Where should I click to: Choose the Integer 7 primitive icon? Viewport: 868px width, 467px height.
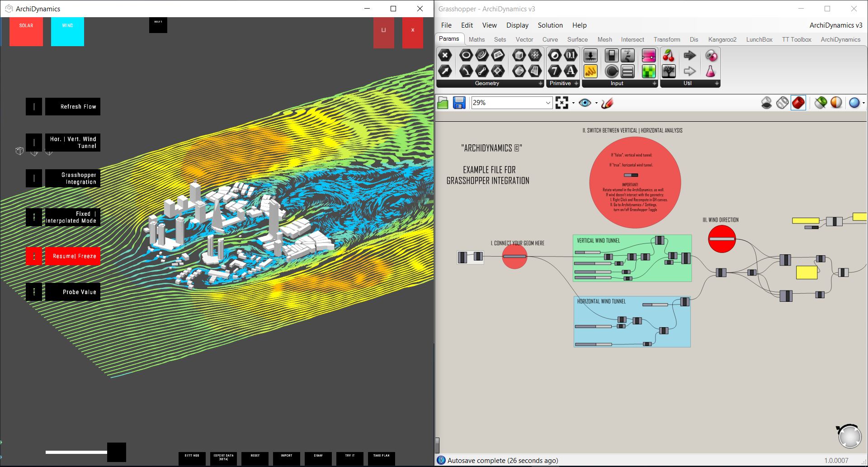555,71
